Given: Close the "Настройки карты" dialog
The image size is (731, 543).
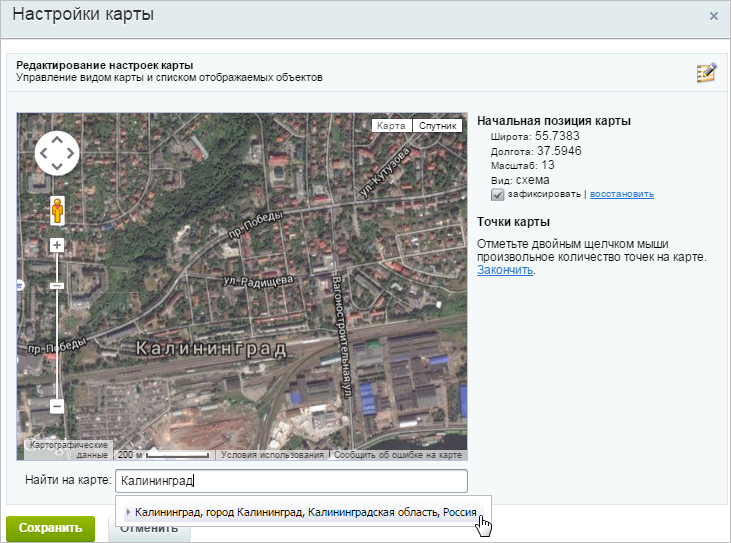Looking at the screenshot, I should coord(713,16).
